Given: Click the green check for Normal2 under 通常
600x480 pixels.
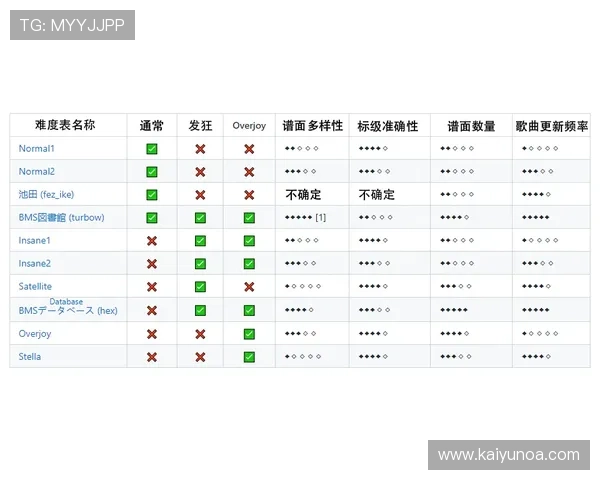Looking at the screenshot, I should 152,172.
